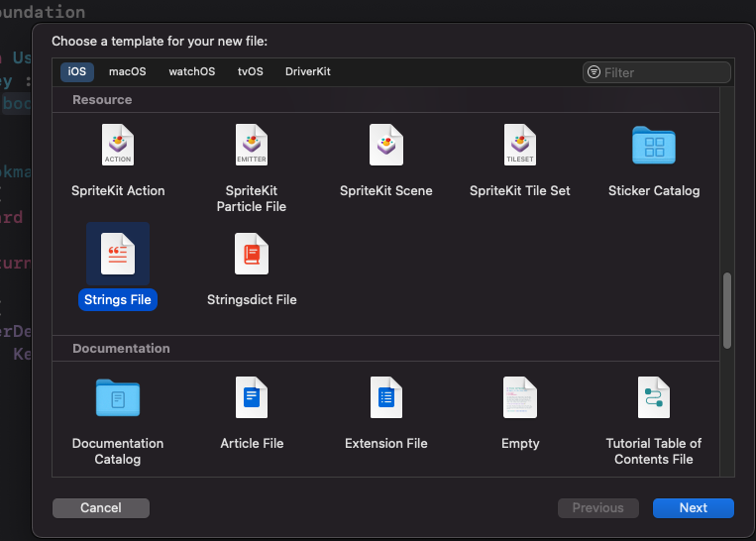Image resolution: width=756 pixels, height=541 pixels.
Task: Click the "Extension File" label
Action: pos(386,444)
